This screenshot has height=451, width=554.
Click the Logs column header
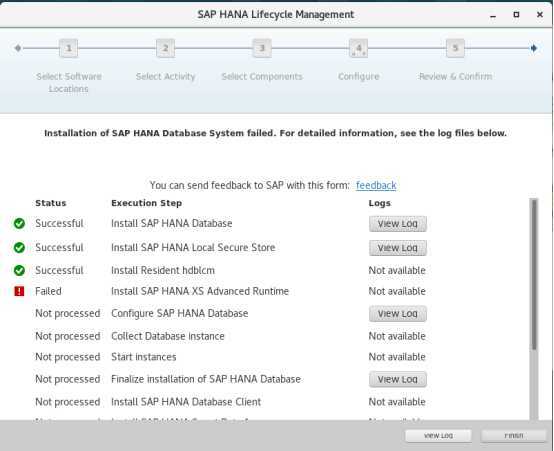click(379, 203)
